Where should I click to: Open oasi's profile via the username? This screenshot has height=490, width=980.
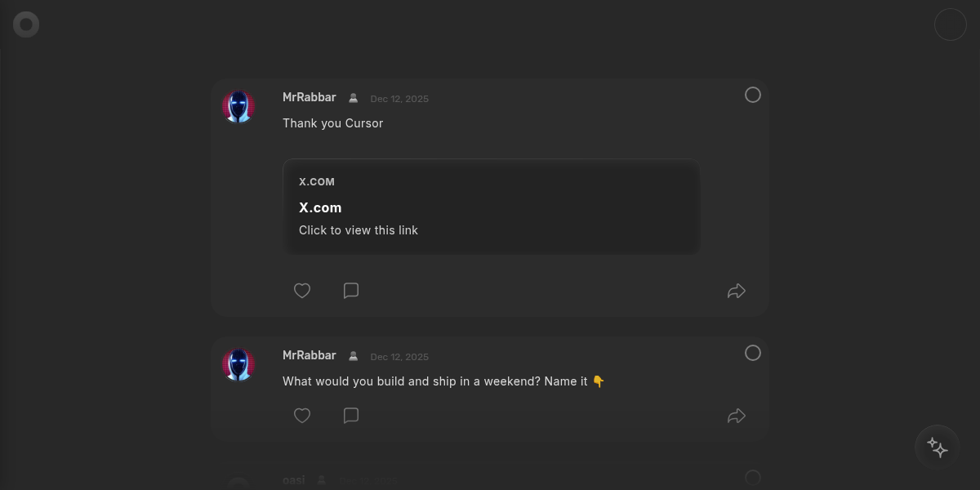coord(294,480)
